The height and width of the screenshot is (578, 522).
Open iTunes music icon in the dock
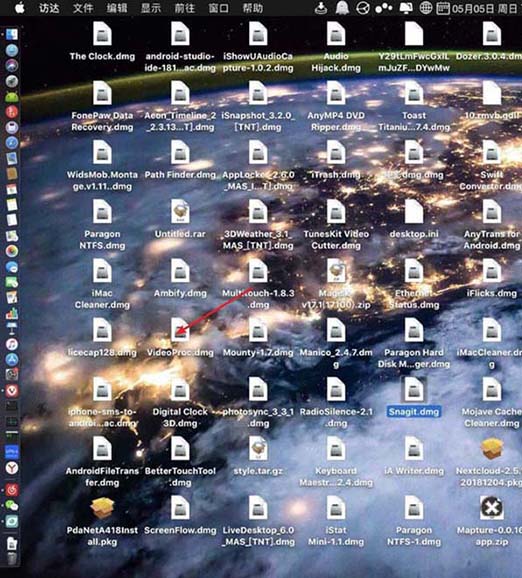[12, 344]
